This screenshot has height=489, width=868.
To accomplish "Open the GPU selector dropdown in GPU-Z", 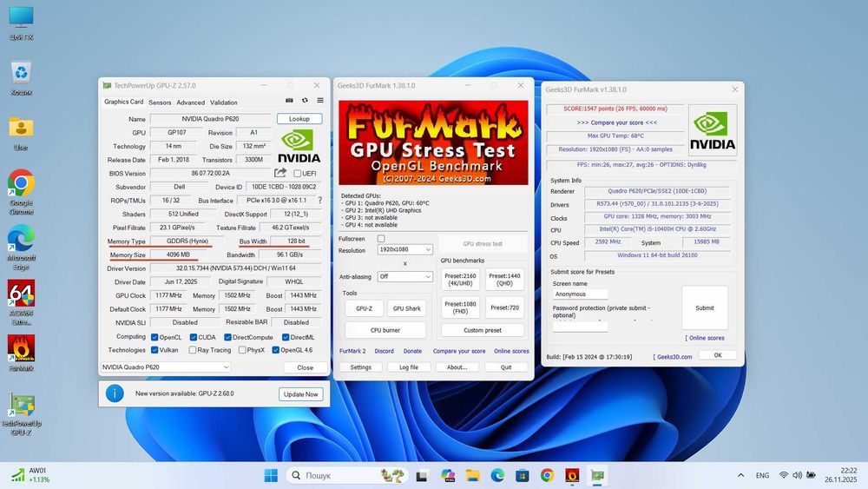I will [166, 367].
